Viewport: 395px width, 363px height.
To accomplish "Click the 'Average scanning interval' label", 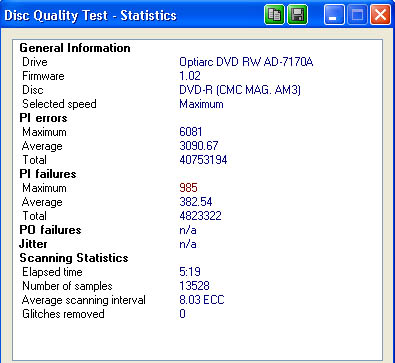I will coord(84,300).
